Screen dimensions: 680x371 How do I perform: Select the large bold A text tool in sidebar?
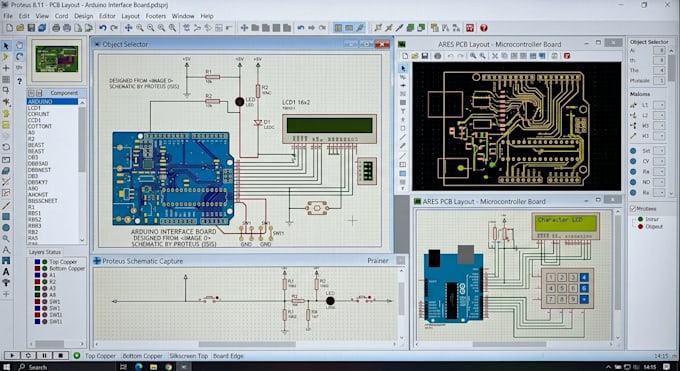[x=6, y=272]
